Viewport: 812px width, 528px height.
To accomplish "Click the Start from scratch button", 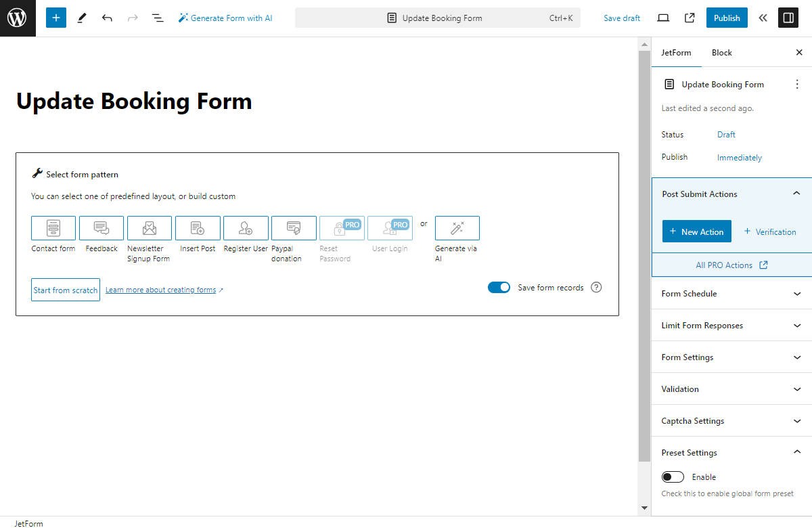I will click(x=65, y=289).
